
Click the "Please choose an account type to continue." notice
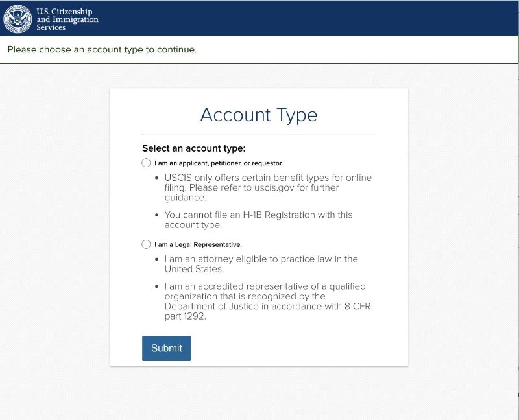click(103, 50)
